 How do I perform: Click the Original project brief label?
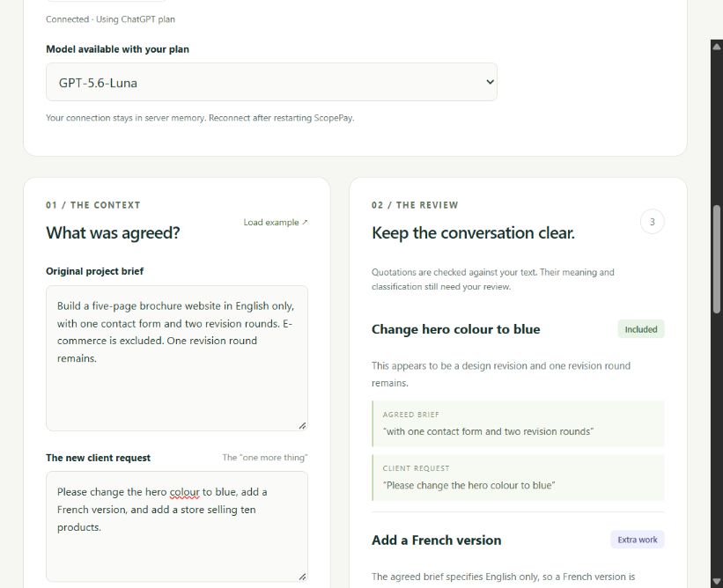[94, 271]
